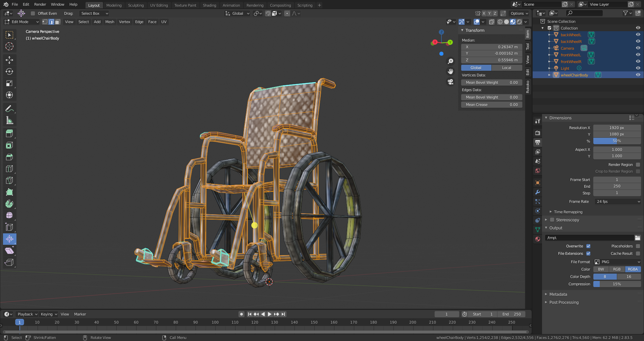Jump to the last frame of the timeline

point(283,314)
